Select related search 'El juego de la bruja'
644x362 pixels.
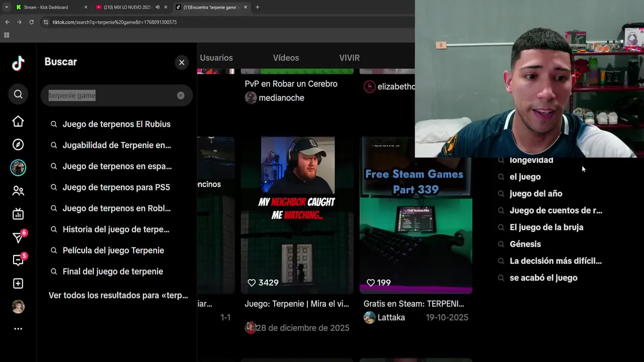pyautogui.click(x=546, y=227)
